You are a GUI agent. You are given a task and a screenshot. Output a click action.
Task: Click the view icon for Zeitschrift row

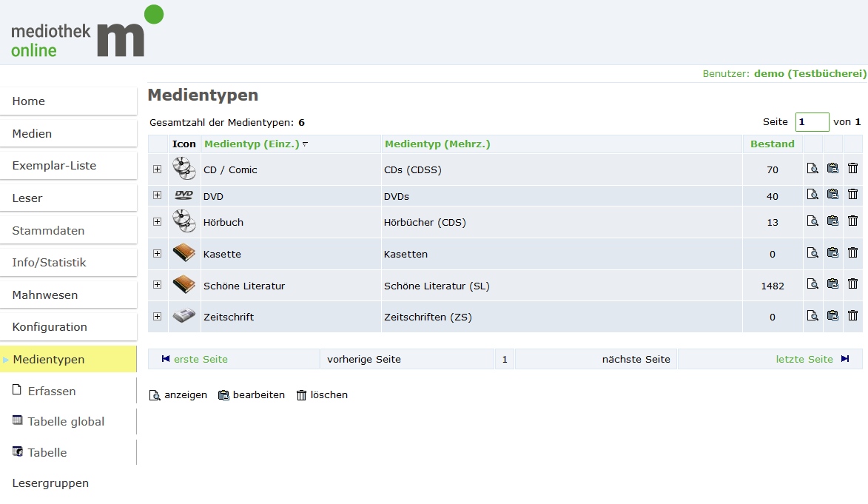pos(813,316)
